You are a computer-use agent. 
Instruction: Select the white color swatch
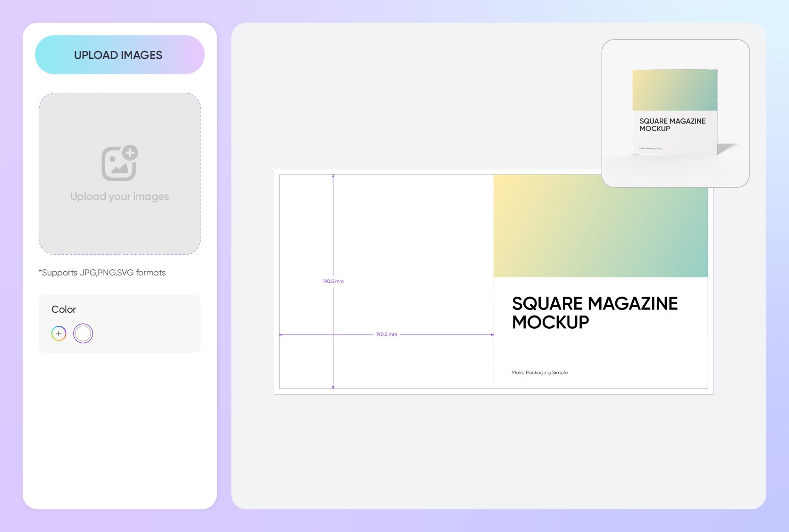click(83, 333)
